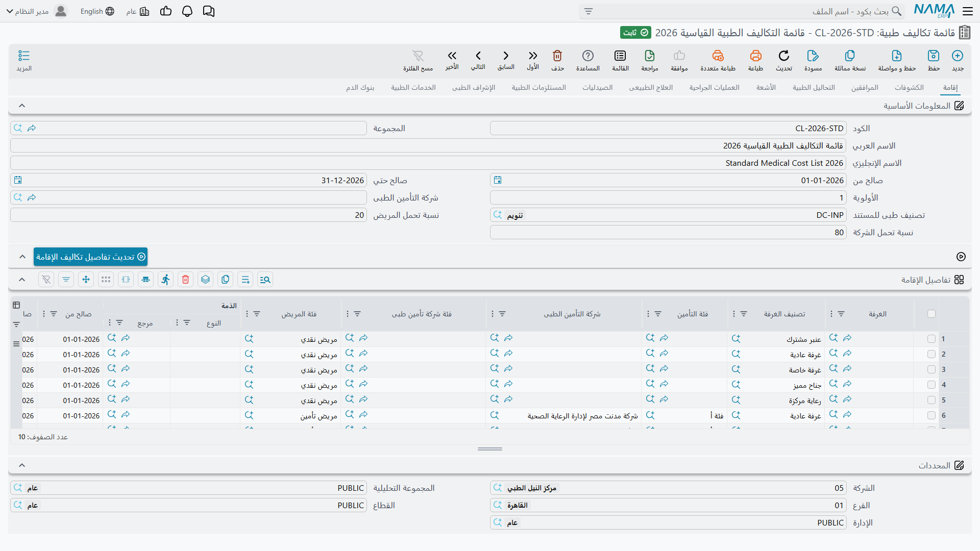
Task: Click the New (جديد) toolbar icon
Action: coord(958,56)
